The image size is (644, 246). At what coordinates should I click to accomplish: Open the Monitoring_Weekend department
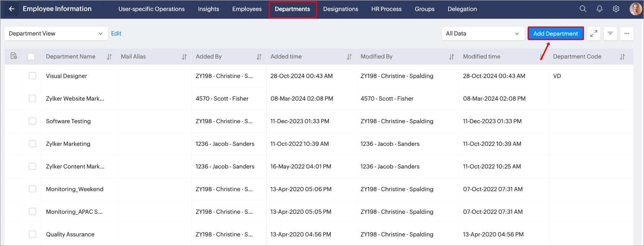[75, 189]
